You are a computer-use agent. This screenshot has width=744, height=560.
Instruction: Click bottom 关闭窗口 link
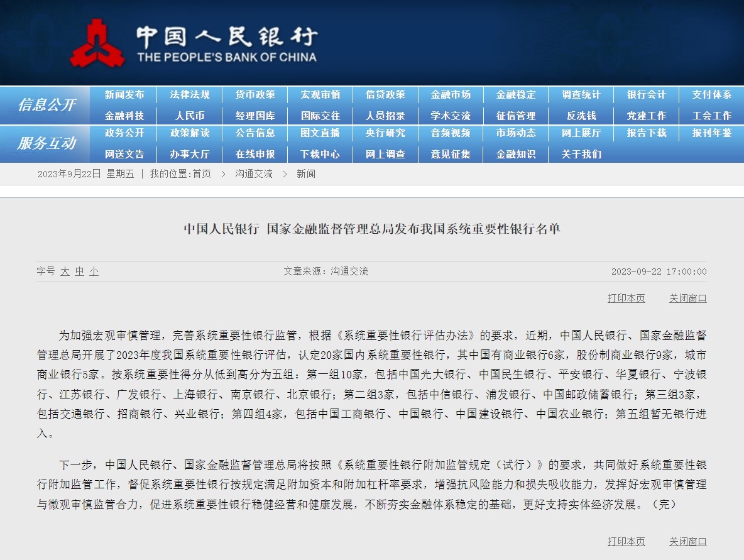point(687,541)
